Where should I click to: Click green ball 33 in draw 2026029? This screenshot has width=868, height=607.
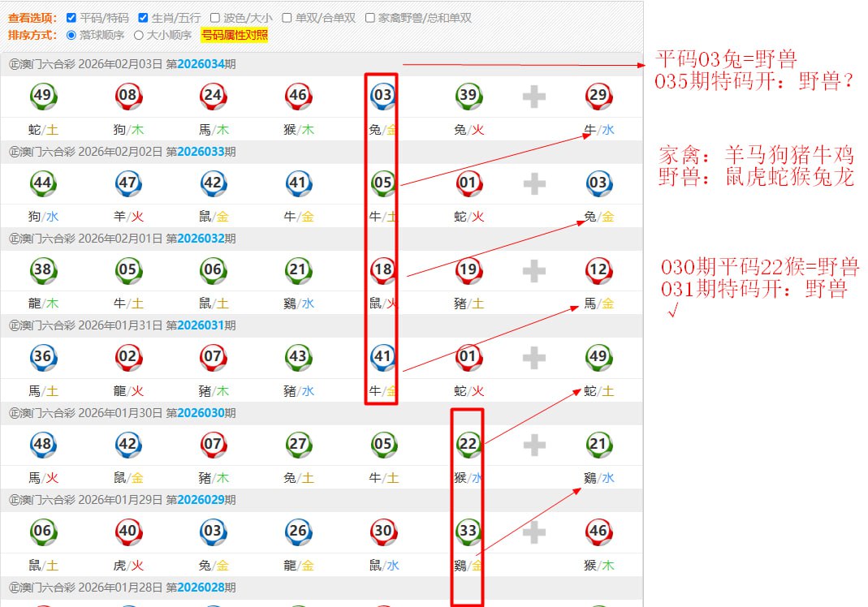pos(468,532)
